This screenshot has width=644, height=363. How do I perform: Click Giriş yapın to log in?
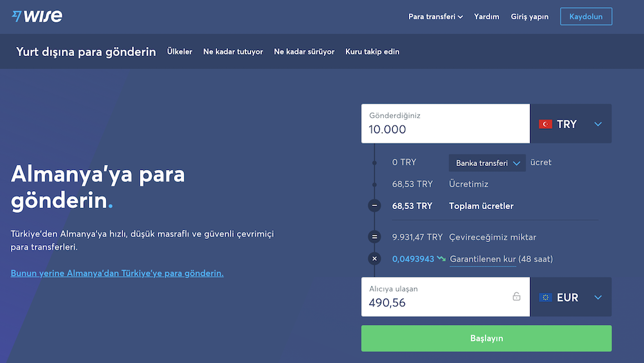coord(529,17)
